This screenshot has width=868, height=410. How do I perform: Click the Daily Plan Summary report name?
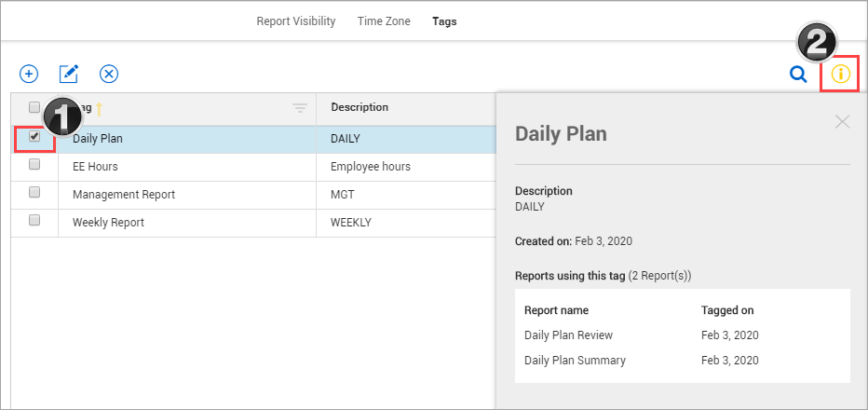575,361
